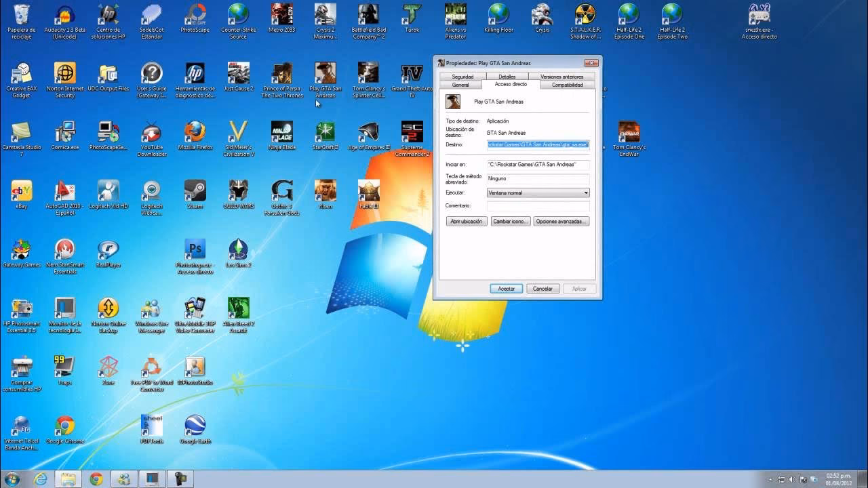
Task: Open the Ejecutar 'Ventana normal' dropdown
Action: point(538,193)
